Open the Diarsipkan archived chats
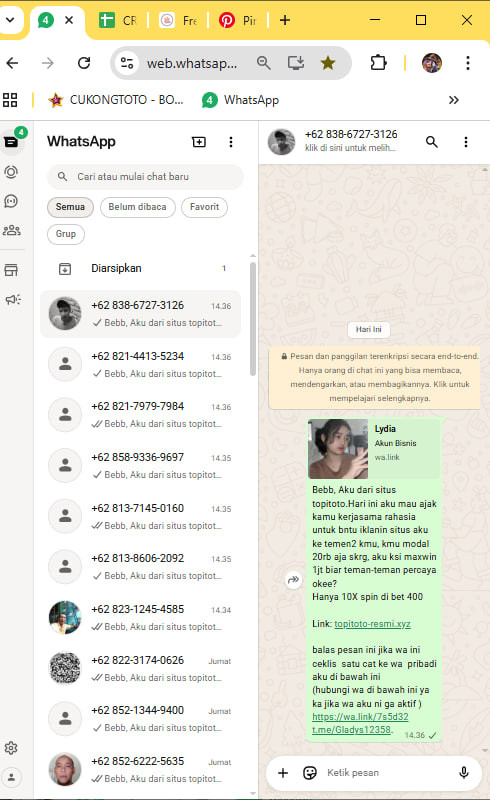This screenshot has height=800, width=490. 140,268
